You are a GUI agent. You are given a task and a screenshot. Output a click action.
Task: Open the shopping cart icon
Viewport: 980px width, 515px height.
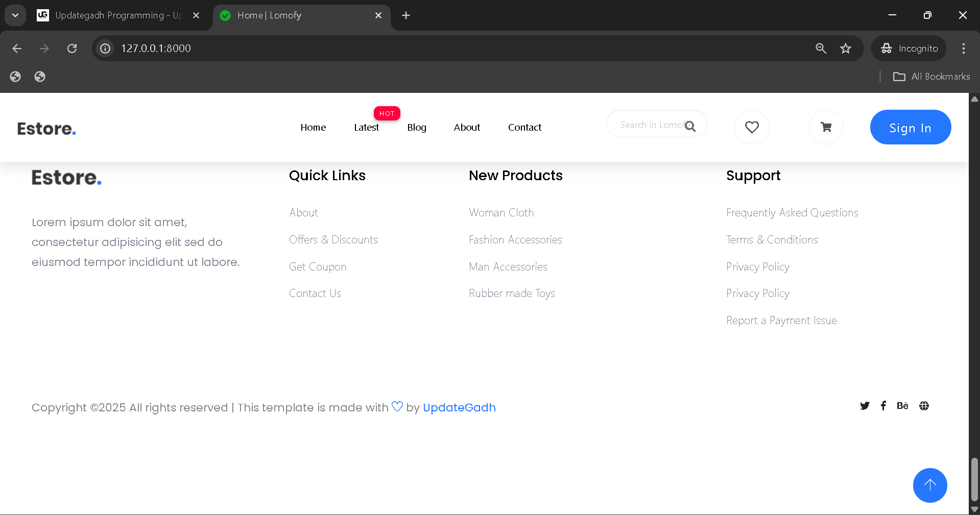pos(826,127)
